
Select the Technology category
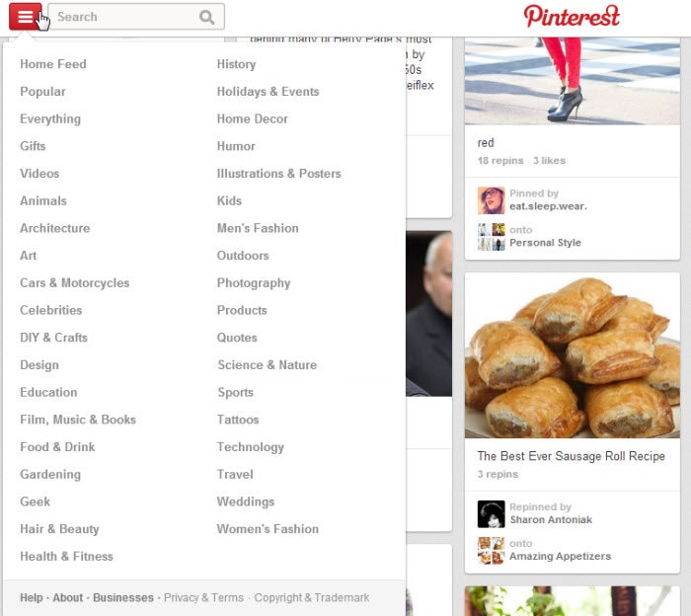251,447
